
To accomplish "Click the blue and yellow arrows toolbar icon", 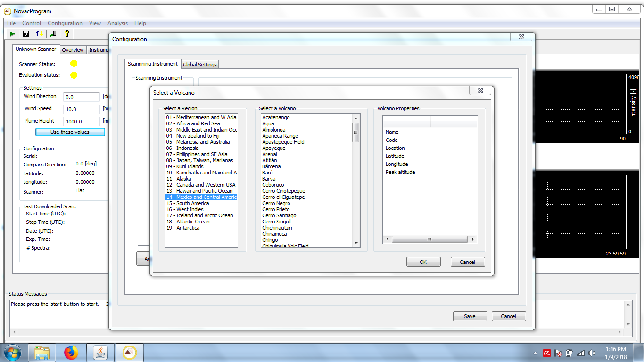I will [40, 34].
